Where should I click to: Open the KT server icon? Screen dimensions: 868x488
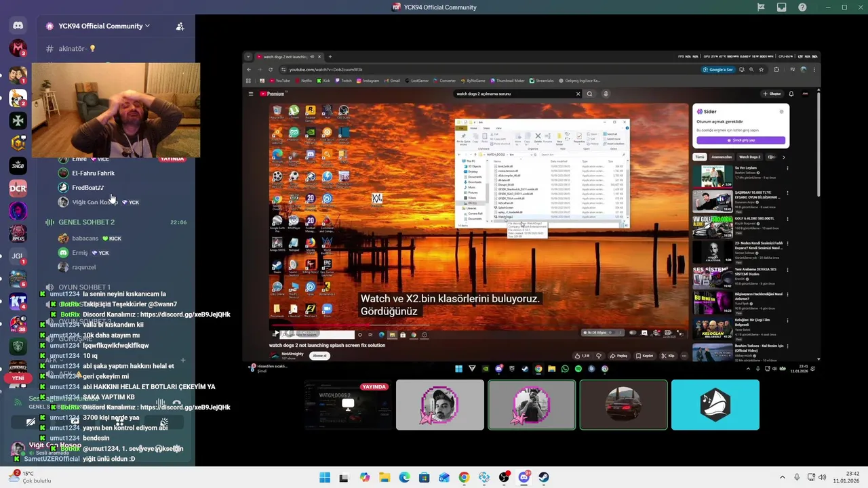[18, 302]
